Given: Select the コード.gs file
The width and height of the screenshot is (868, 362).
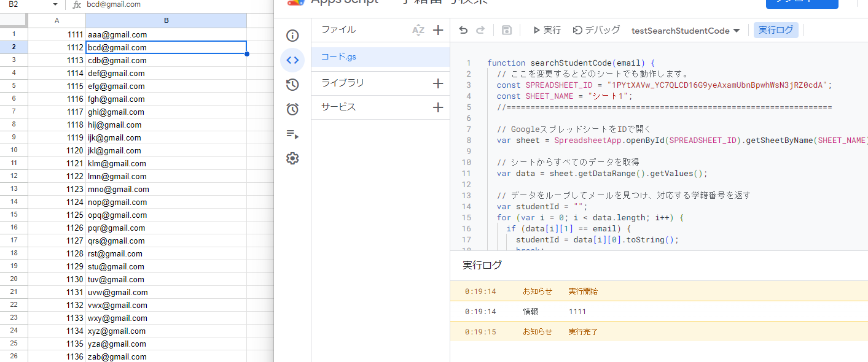Looking at the screenshot, I should click(x=380, y=57).
